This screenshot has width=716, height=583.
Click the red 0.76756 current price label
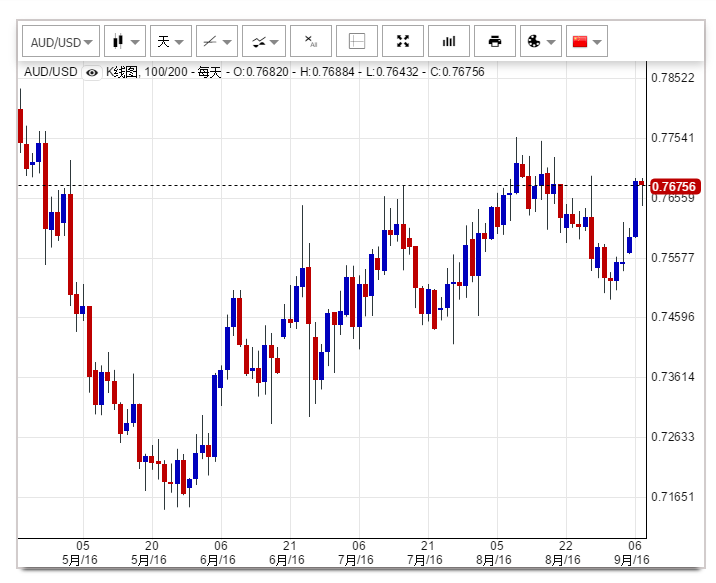tap(674, 187)
